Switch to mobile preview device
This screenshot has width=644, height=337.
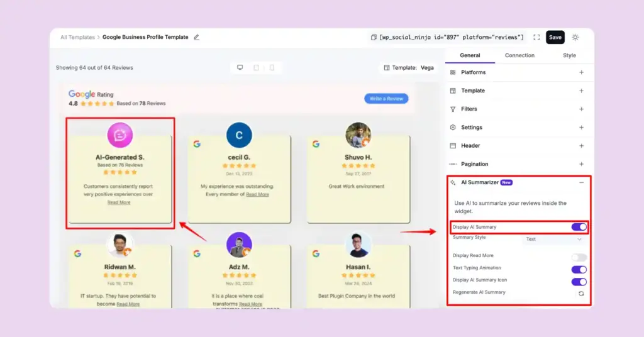pyautogui.click(x=272, y=67)
